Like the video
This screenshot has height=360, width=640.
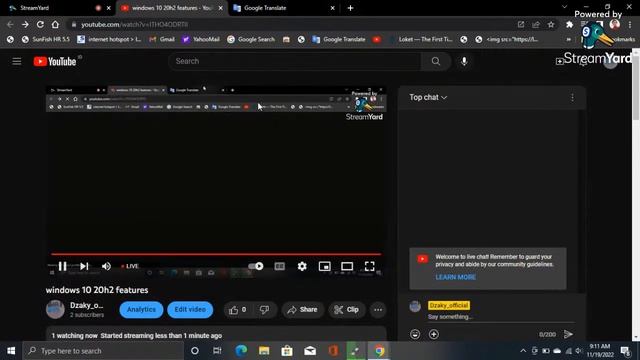238,310
